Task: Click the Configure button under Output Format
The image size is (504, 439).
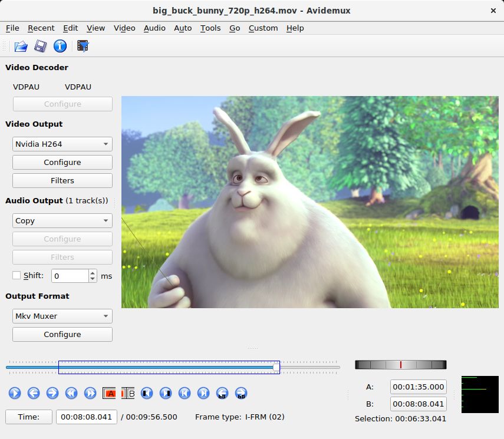Action: (x=62, y=334)
